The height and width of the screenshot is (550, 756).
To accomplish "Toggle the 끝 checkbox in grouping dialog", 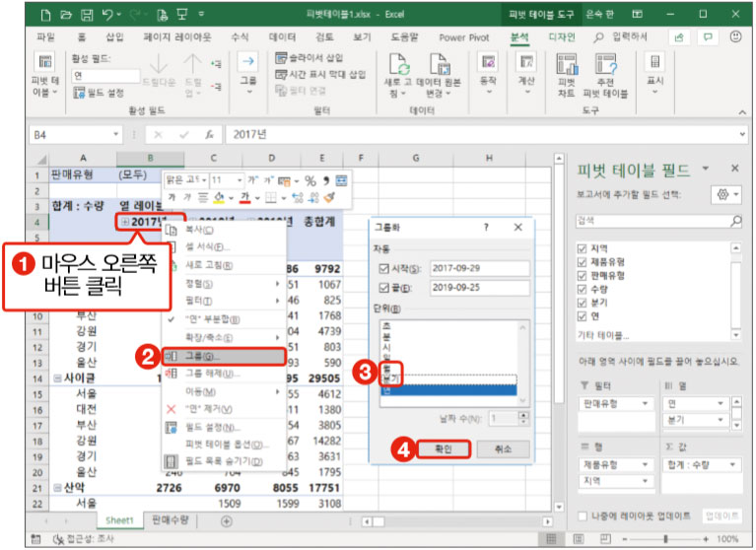I will 383,288.
